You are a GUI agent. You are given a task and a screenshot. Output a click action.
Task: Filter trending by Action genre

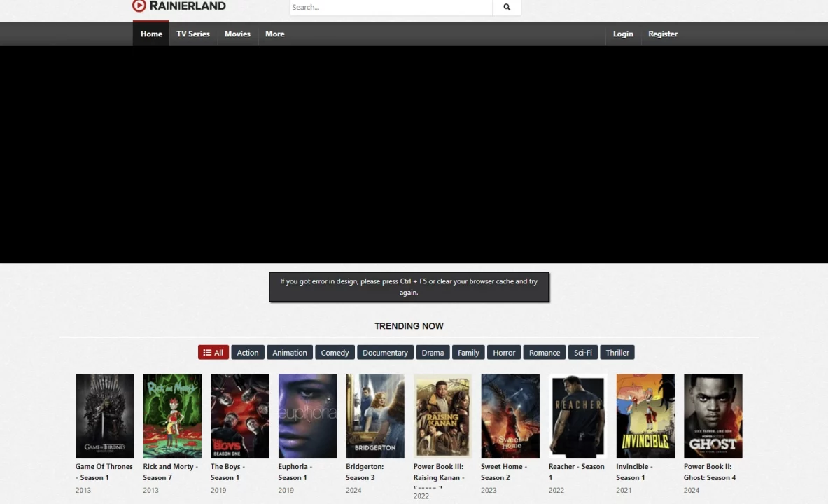(x=248, y=353)
